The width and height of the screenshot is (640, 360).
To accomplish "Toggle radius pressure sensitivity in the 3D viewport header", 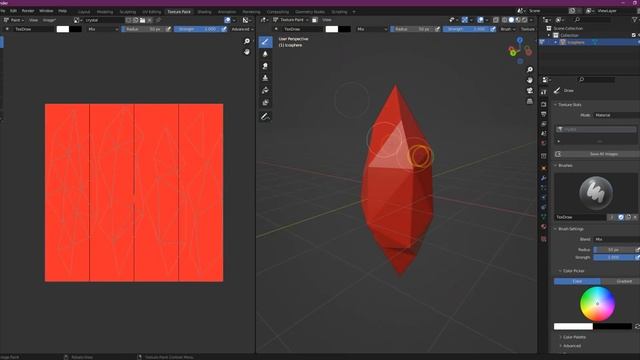I will (438, 29).
